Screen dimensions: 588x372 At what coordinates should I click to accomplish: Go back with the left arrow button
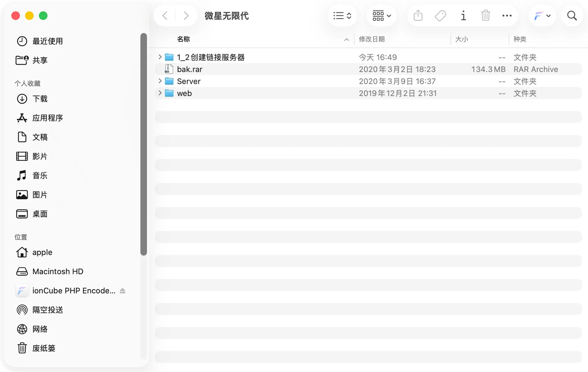(165, 16)
